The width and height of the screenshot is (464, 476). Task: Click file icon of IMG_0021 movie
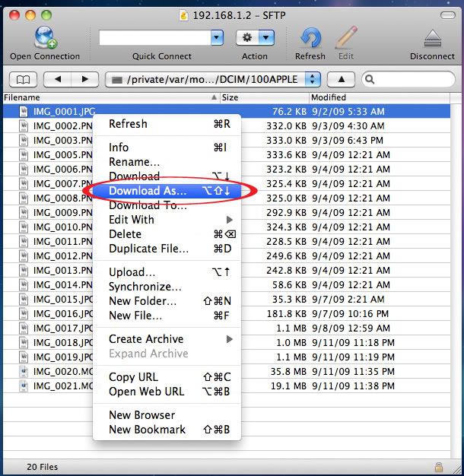[24, 386]
